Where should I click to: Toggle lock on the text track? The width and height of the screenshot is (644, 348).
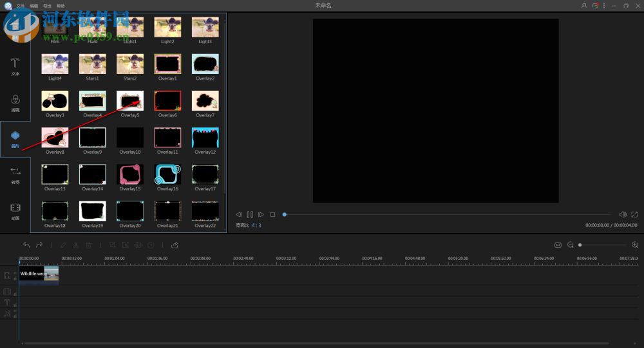coord(15,304)
